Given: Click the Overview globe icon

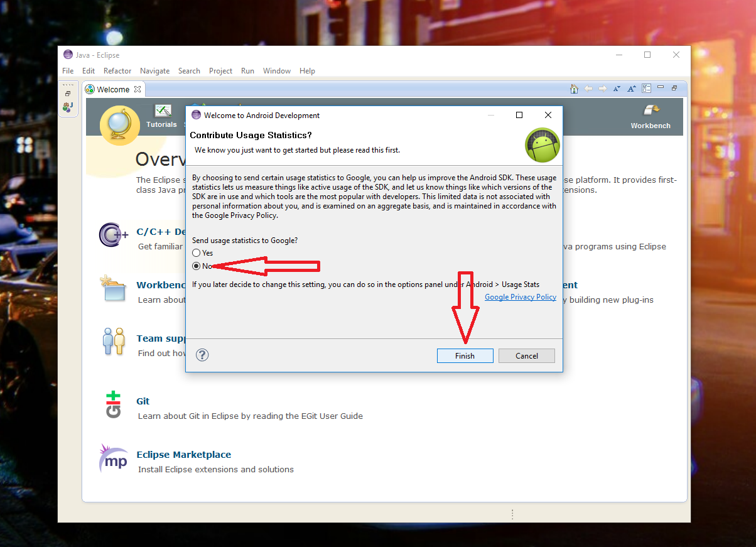Looking at the screenshot, I should tap(119, 125).
